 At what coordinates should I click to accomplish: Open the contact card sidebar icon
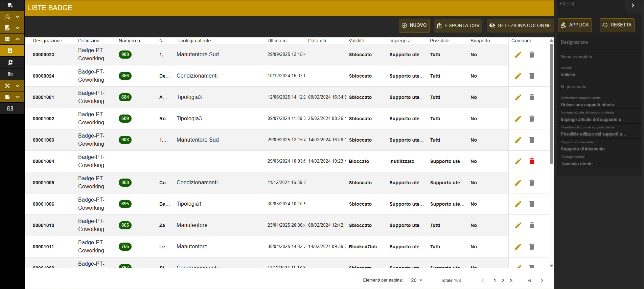click(10, 62)
